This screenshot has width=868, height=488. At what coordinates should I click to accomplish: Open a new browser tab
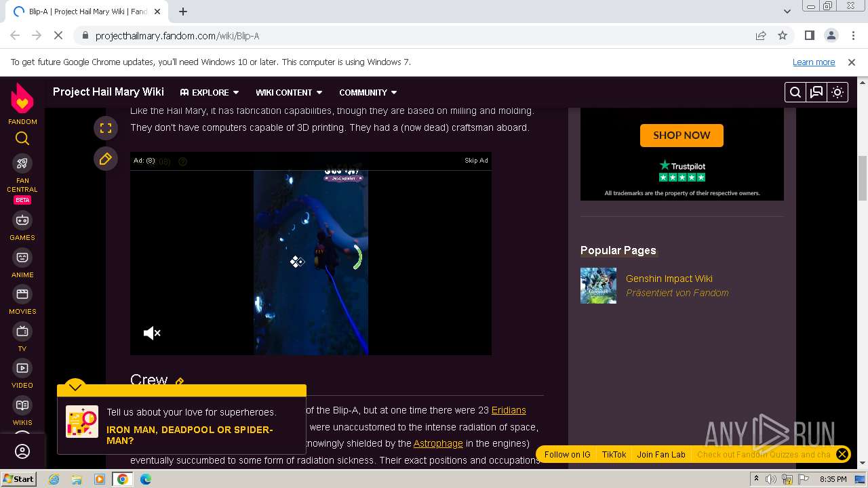coord(182,12)
